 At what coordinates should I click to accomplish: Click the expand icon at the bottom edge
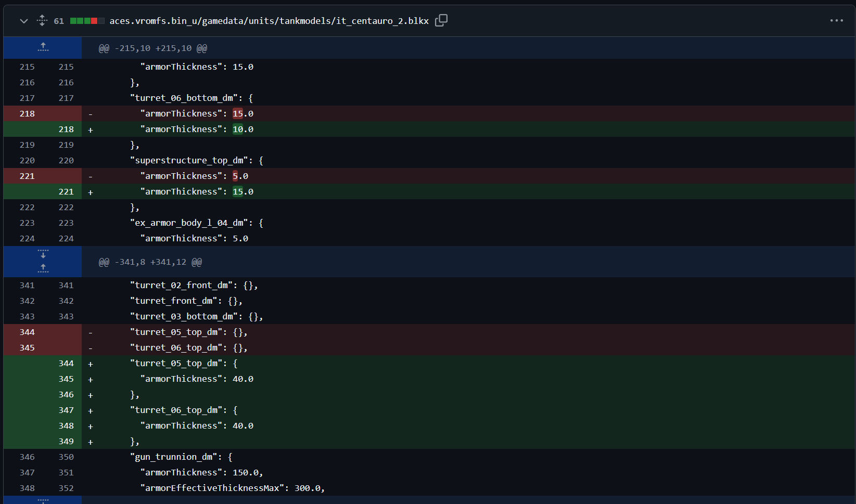(43, 500)
